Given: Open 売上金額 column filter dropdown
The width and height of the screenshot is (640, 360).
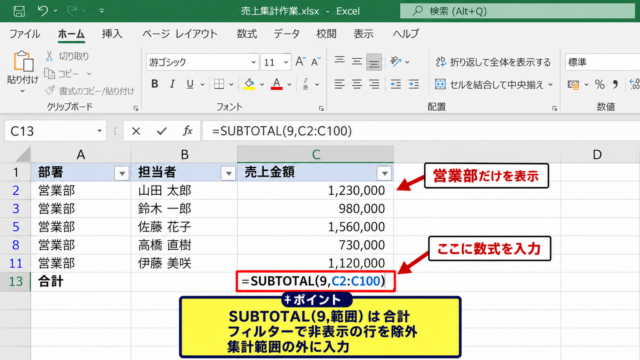Looking at the screenshot, I should [x=384, y=173].
